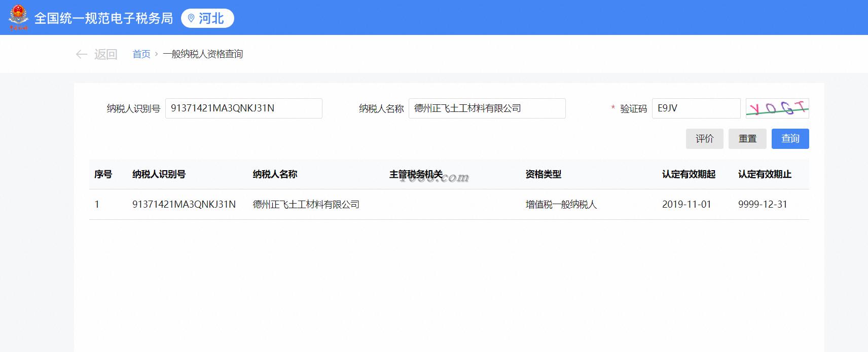
Task: Refresh the captcha image
Action: coord(777,108)
